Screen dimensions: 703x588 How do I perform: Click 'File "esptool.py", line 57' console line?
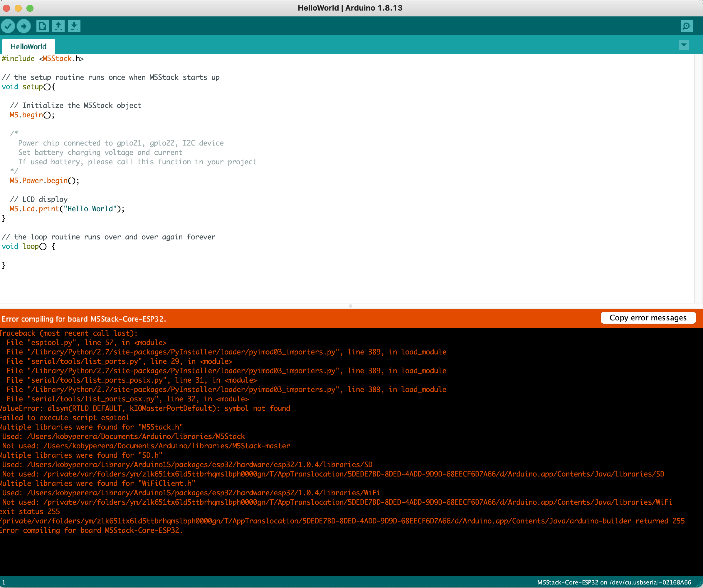pos(86,342)
